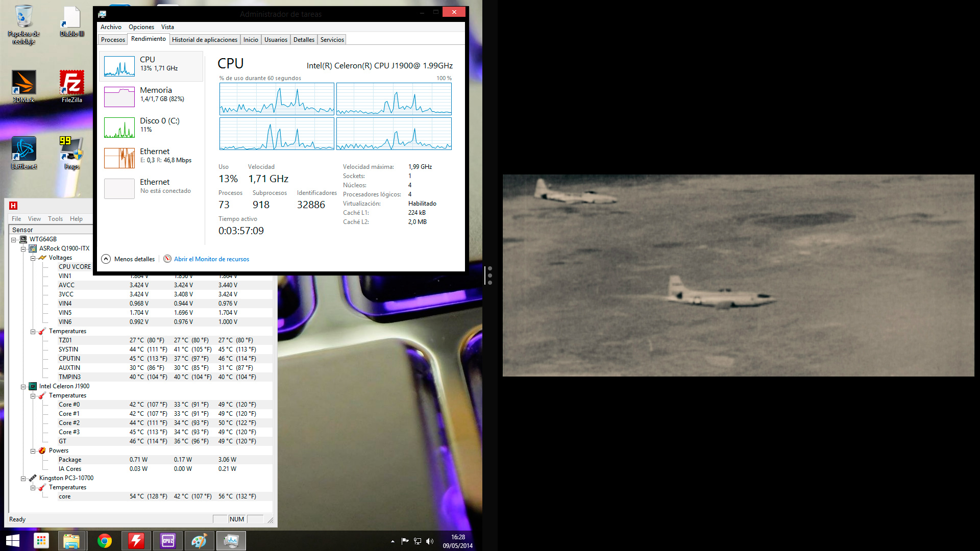The image size is (980, 551).
Task: Collapse the Powers tree node
Action: [x=33, y=451]
